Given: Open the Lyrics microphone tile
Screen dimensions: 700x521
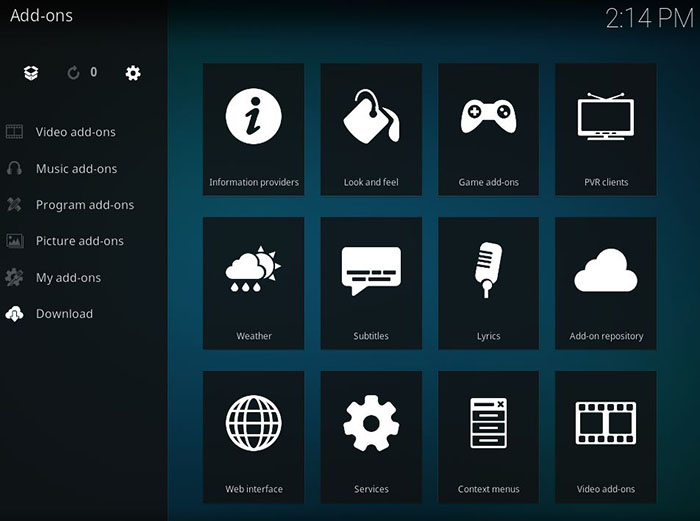Looking at the screenshot, I should pos(488,283).
